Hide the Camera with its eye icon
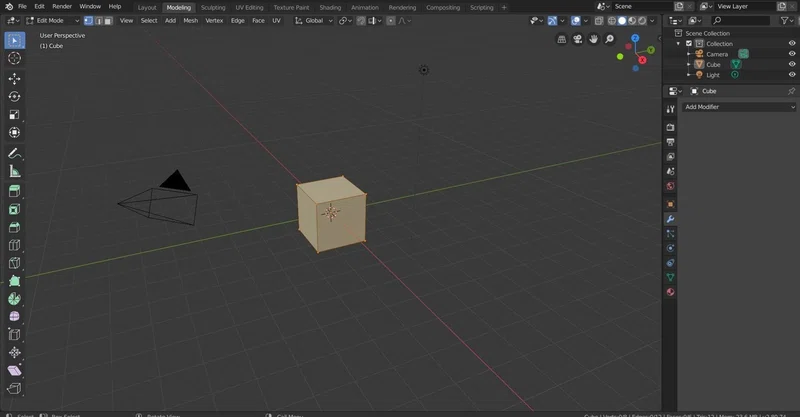The width and height of the screenshot is (800, 417). click(x=792, y=54)
